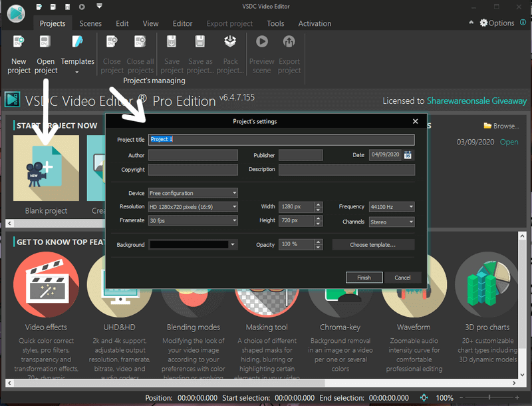Screen dimensions: 532x406
Task: Click the Blank project thumbnail
Action: [x=46, y=168]
